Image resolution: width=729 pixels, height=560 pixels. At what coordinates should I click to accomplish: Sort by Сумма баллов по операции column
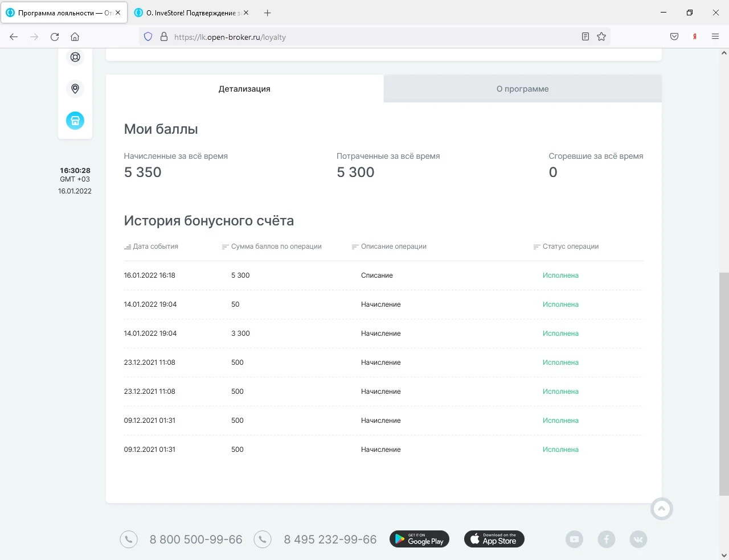[x=272, y=246]
